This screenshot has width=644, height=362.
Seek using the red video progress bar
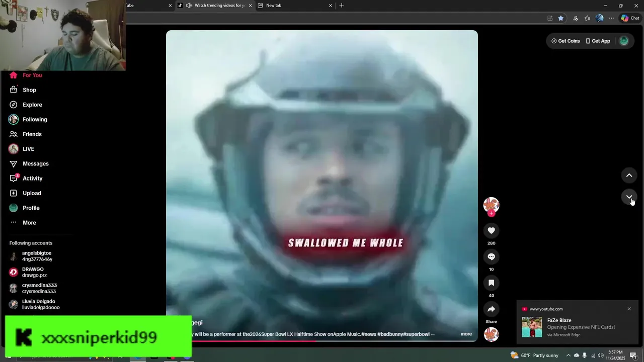click(322, 341)
